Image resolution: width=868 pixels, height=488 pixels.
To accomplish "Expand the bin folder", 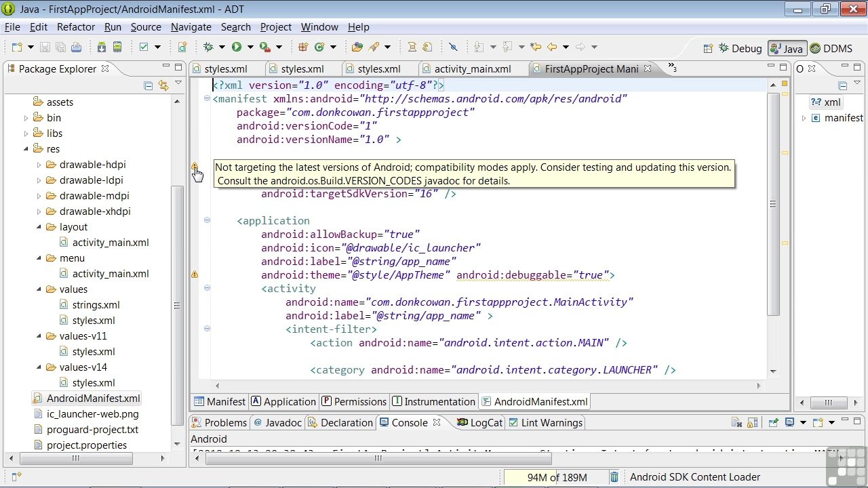I will tap(26, 118).
